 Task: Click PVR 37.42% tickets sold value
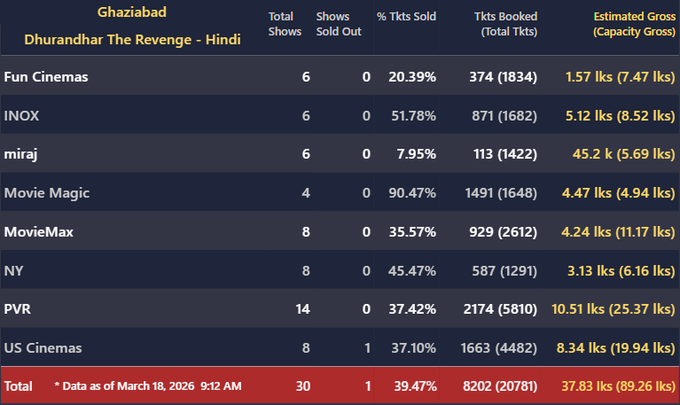pyautogui.click(x=412, y=309)
